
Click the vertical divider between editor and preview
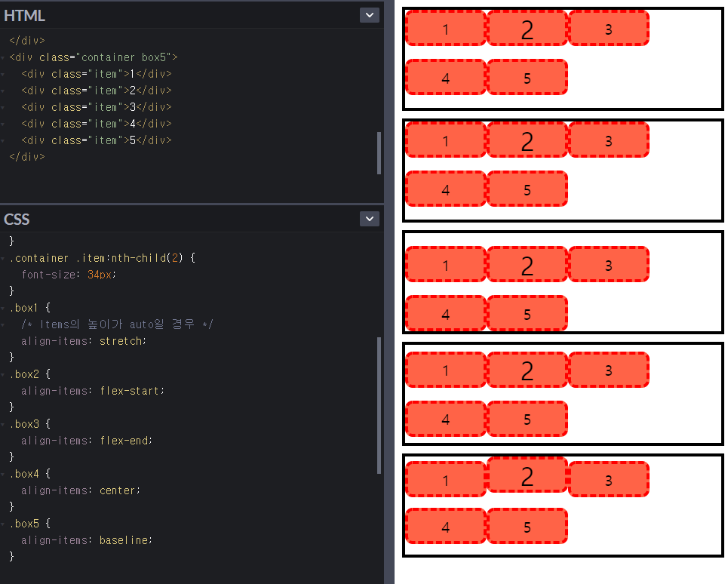coord(389,292)
